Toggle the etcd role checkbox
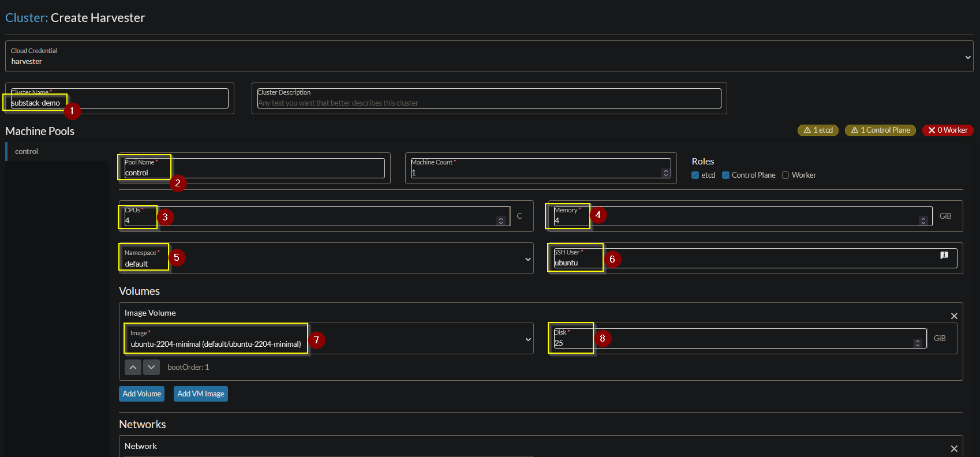The image size is (980, 457). [x=695, y=175]
